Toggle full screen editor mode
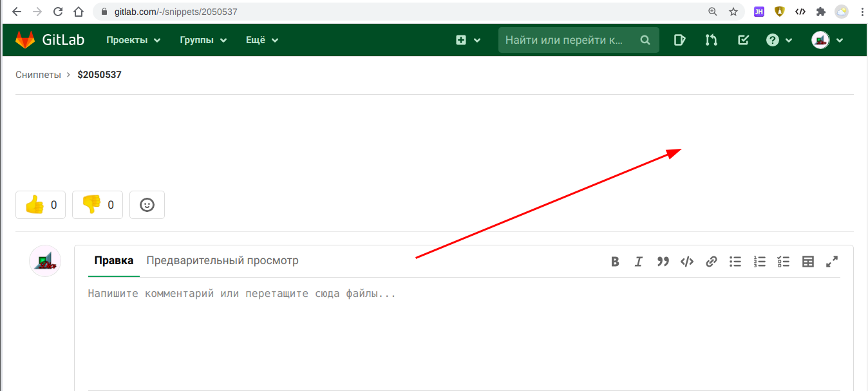Viewport: 868px width, 391px height. click(832, 262)
